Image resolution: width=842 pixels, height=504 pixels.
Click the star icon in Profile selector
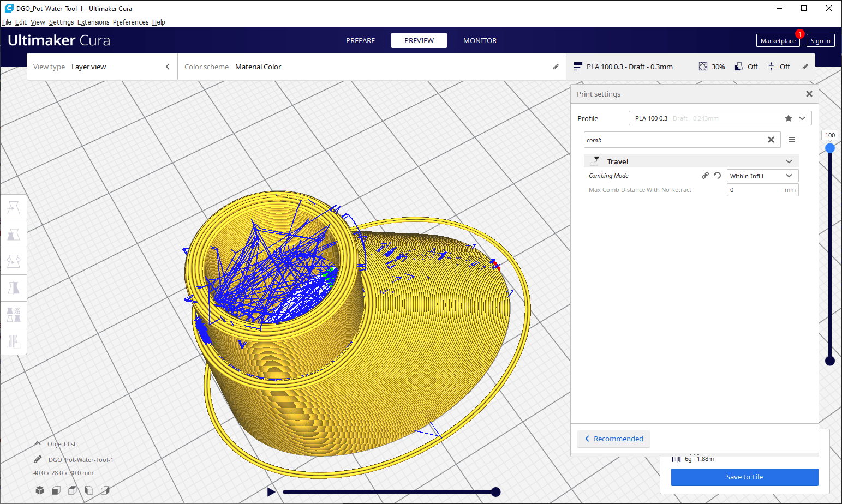click(x=789, y=118)
